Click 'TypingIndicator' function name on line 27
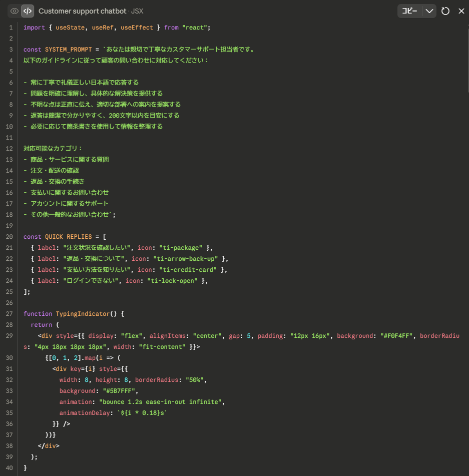Viewport: 469px width, 476px height. (x=83, y=314)
